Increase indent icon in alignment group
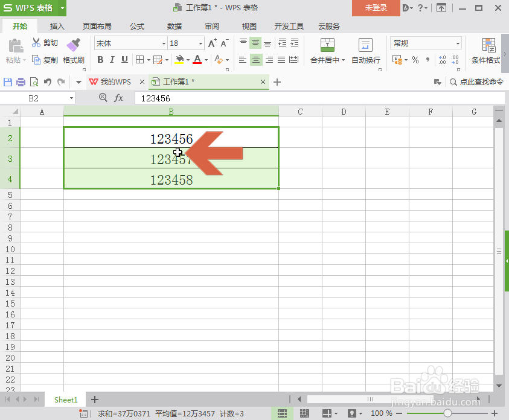The width and height of the screenshot is (509, 420). [x=295, y=43]
